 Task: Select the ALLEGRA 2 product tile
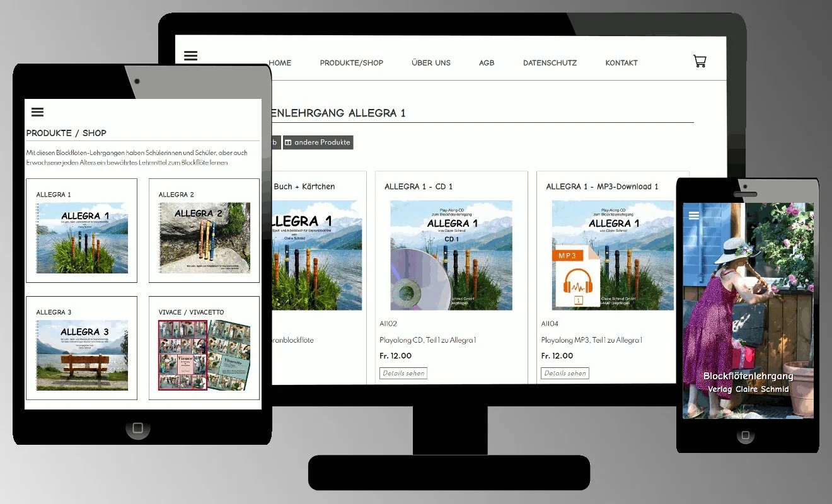tap(204, 231)
